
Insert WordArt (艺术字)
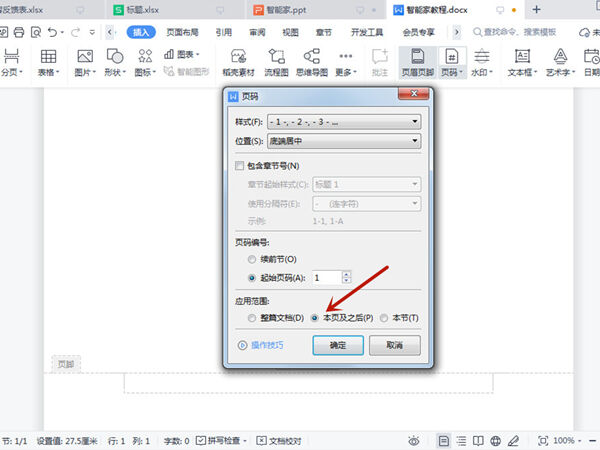560,62
